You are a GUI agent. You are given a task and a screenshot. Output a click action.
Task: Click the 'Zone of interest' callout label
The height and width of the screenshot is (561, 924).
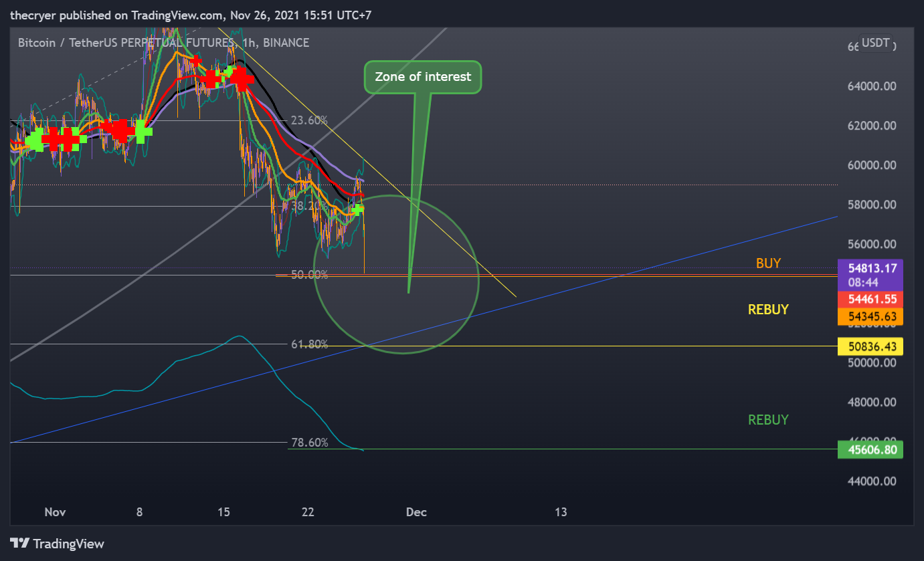[x=423, y=77]
